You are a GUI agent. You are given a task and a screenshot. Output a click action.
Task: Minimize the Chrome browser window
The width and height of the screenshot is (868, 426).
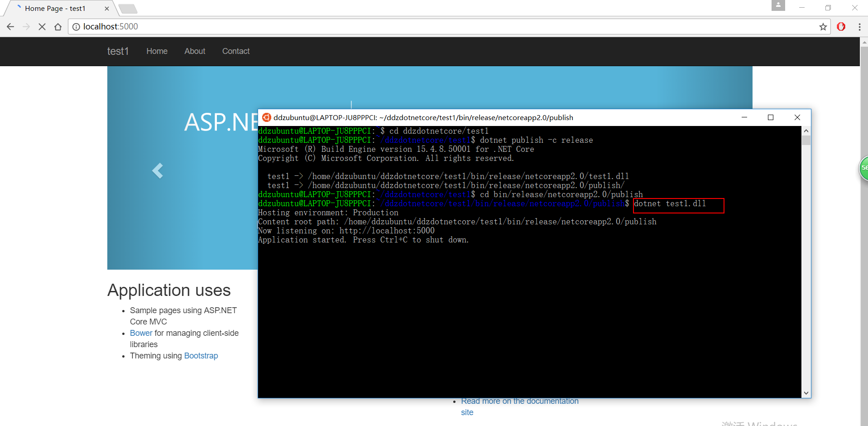[802, 8]
